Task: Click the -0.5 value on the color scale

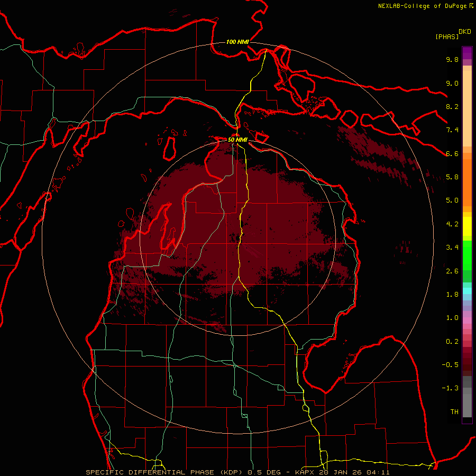Action: [450, 365]
